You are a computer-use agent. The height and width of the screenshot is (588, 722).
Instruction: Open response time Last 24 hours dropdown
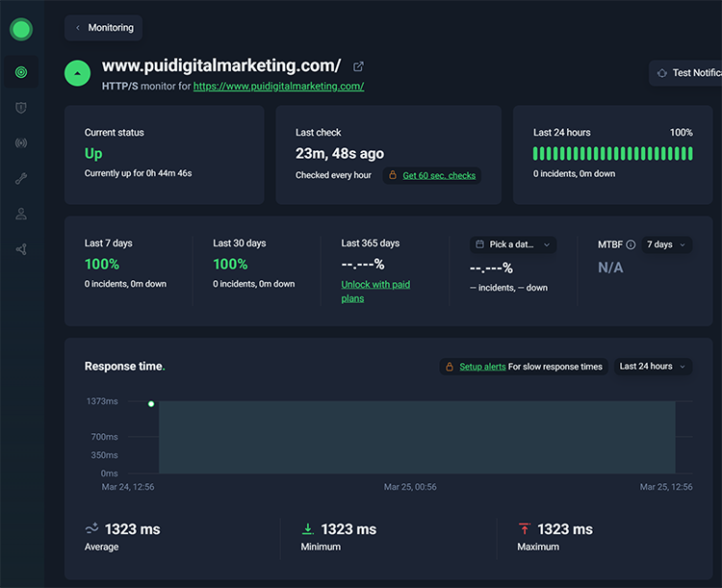[653, 367]
